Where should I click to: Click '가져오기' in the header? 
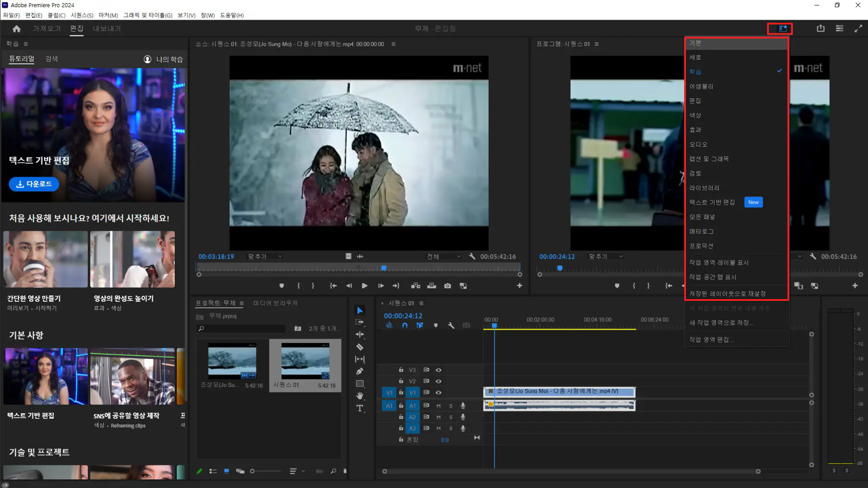46,29
